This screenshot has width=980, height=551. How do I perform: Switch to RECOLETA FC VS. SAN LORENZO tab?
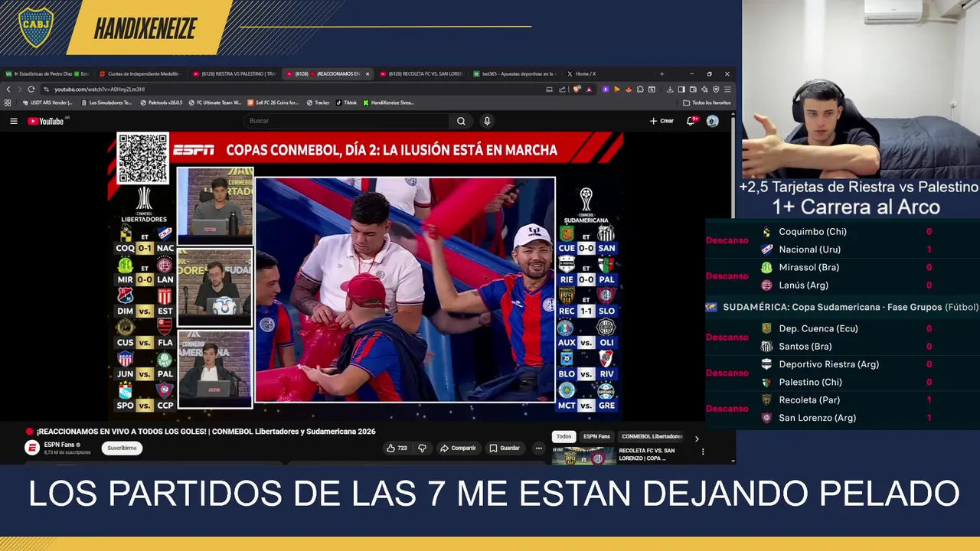click(420, 74)
